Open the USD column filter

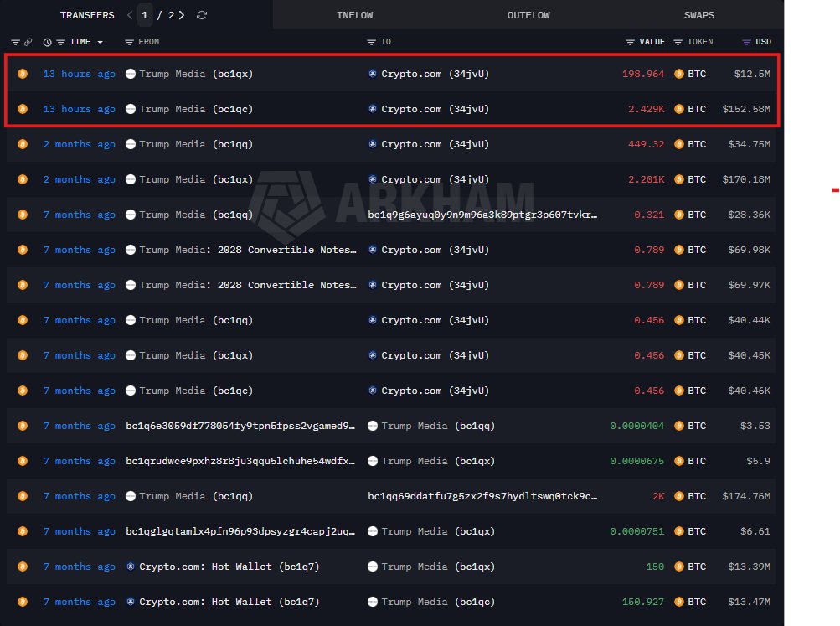tap(746, 42)
